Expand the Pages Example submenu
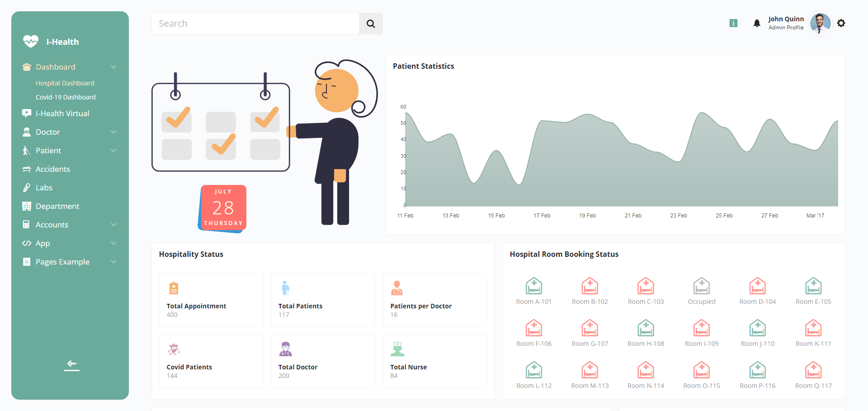Image resolution: width=868 pixels, height=411 pixels. point(113,262)
